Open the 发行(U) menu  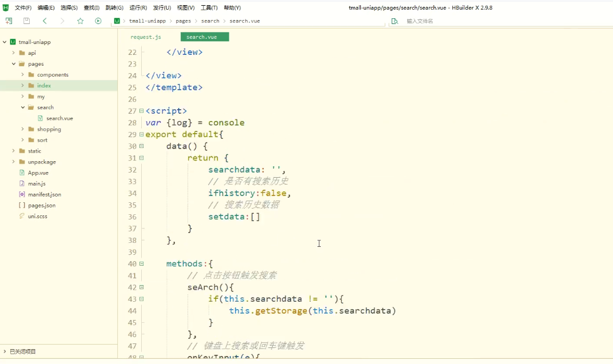pos(162,8)
